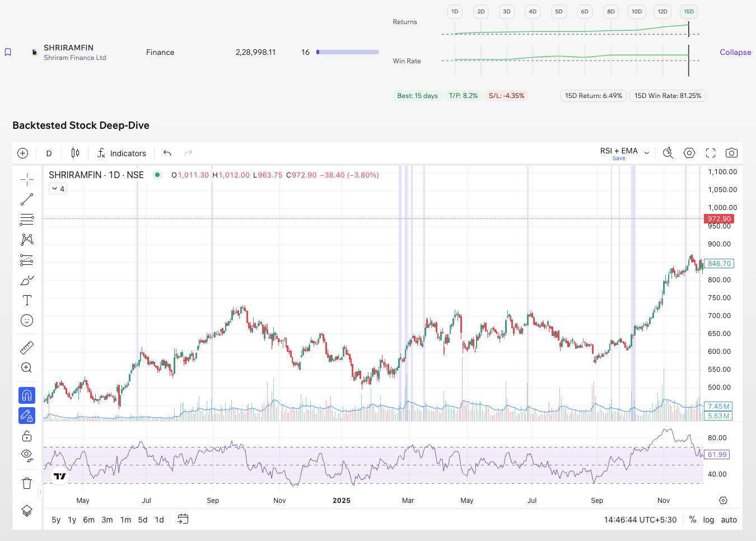Change the candlestick chart style
756x541 pixels.
[x=76, y=153]
